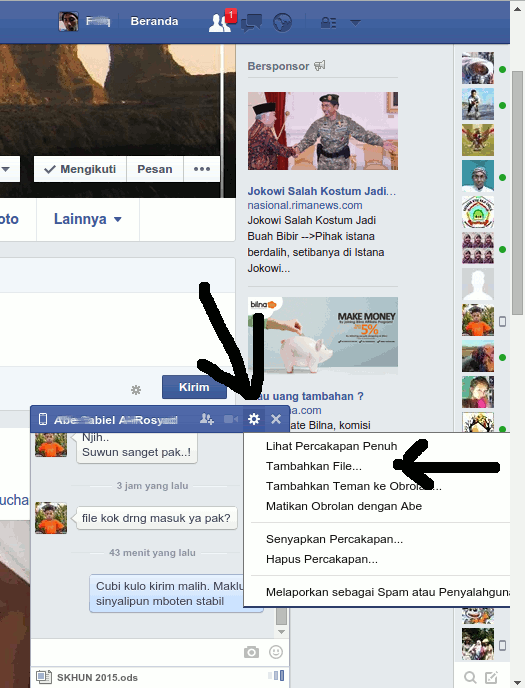Click the upload progress indicator for SKHUN file
The width and height of the screenshot is (525, 688).
coord(276,675)
